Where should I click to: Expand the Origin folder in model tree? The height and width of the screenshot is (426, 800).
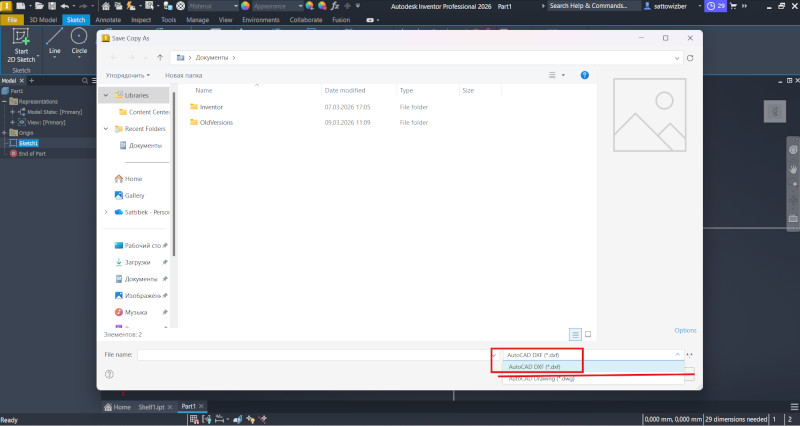point(5,133)
